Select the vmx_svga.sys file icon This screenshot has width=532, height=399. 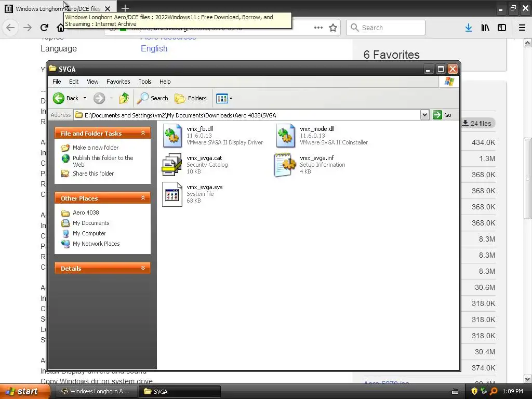(x=172, y=194)
